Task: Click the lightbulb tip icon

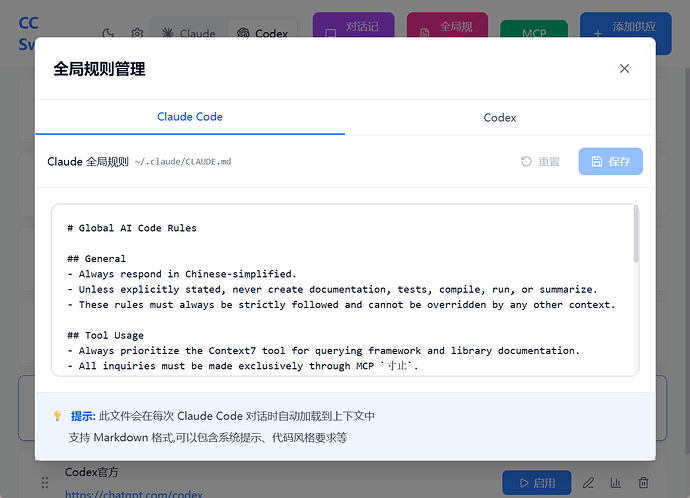Action: coord(57,416)
